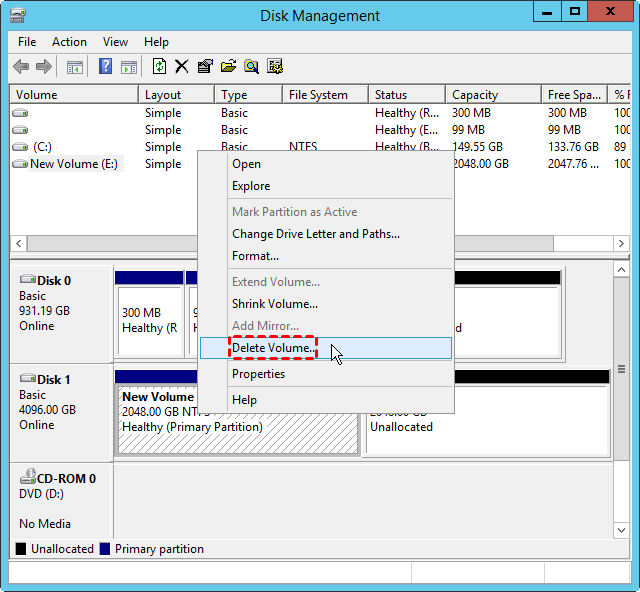Viewport: 640px width, 592px height.
Task: Sort by Free Space column header
Action: pyautogui.click(x=574, y=95)
